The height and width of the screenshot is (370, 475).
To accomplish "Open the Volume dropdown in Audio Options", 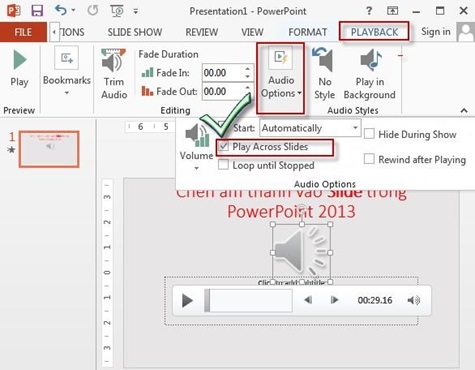I will tap(197, 147).
